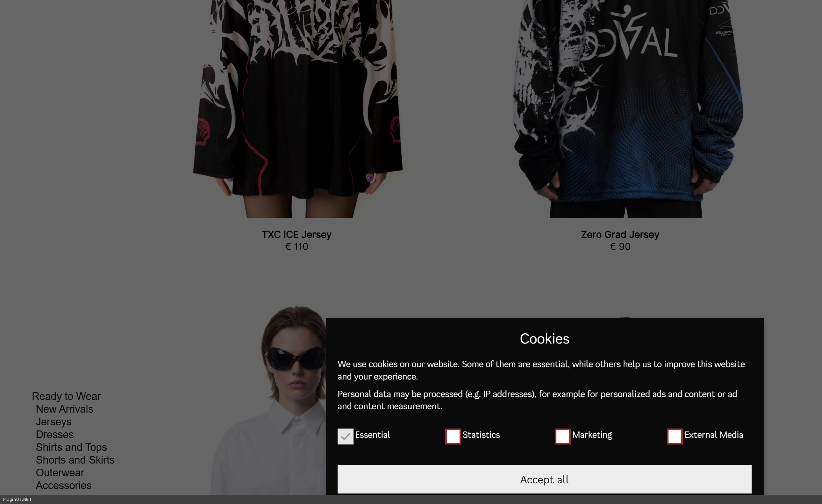Click the Statistics label text
Viewport: 822px width, 504px height.
(x=481, y=435)
